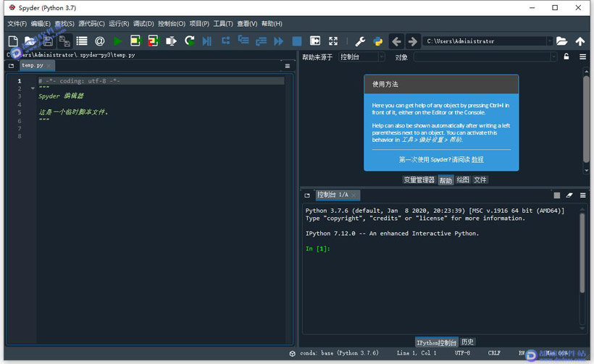Open the 运行(R) menu
Viewport: 594px width, 364px height.
[119, 23]
